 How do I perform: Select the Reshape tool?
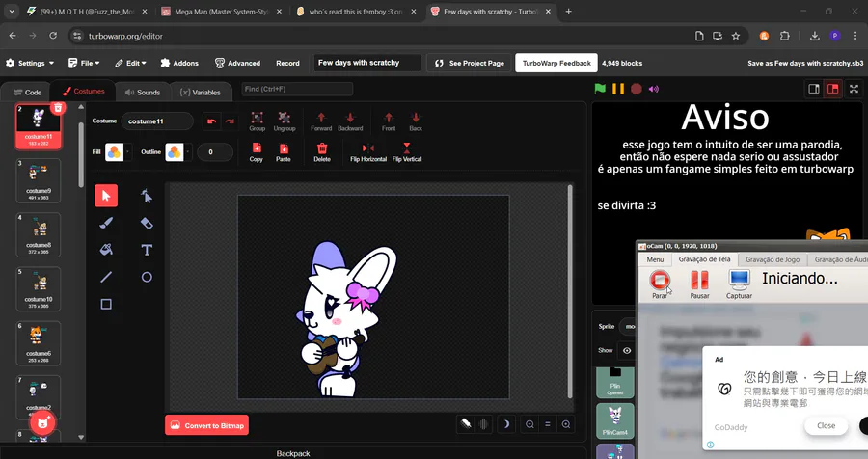point(147,196)
